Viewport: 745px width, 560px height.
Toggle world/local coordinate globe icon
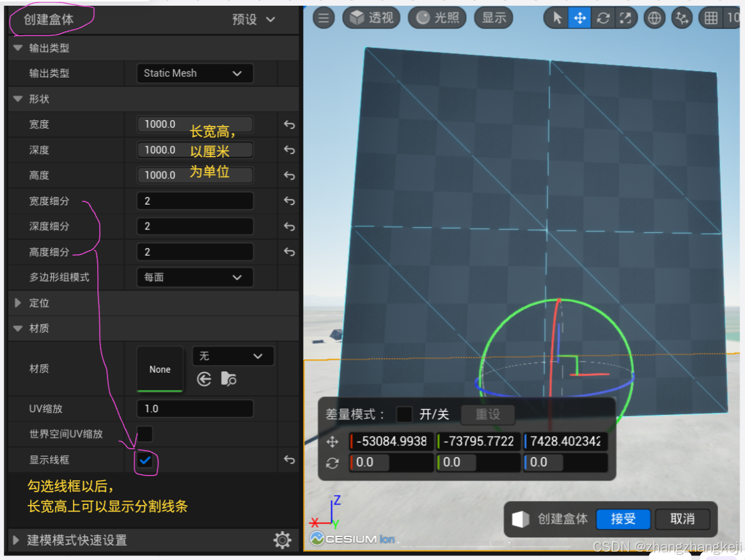tap(654, 18)
